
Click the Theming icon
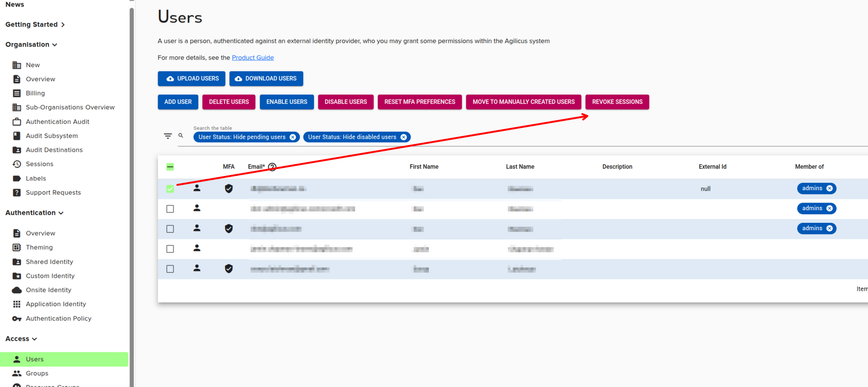[x=17, y=248]
